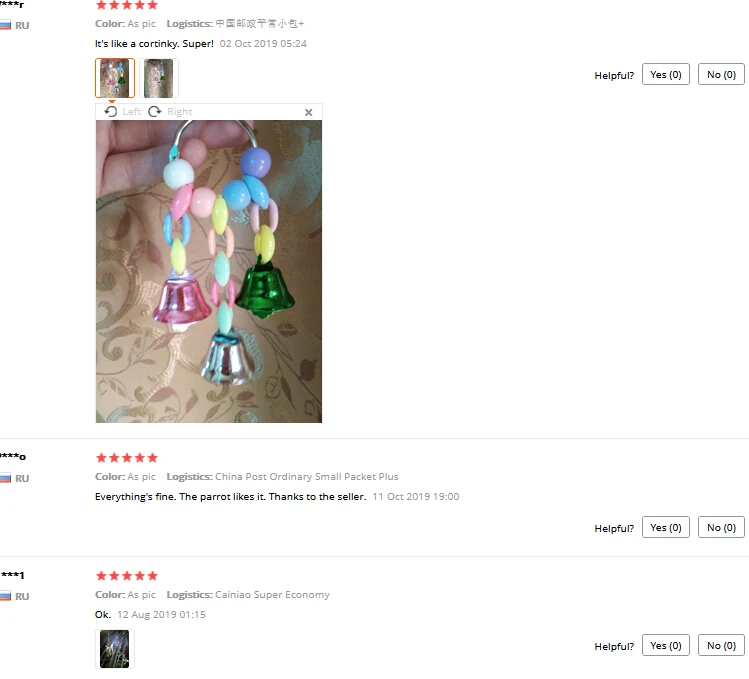Vote Yes on the parrot likes it review
This screenshot has width=749, height=679.
coord(665,528)
